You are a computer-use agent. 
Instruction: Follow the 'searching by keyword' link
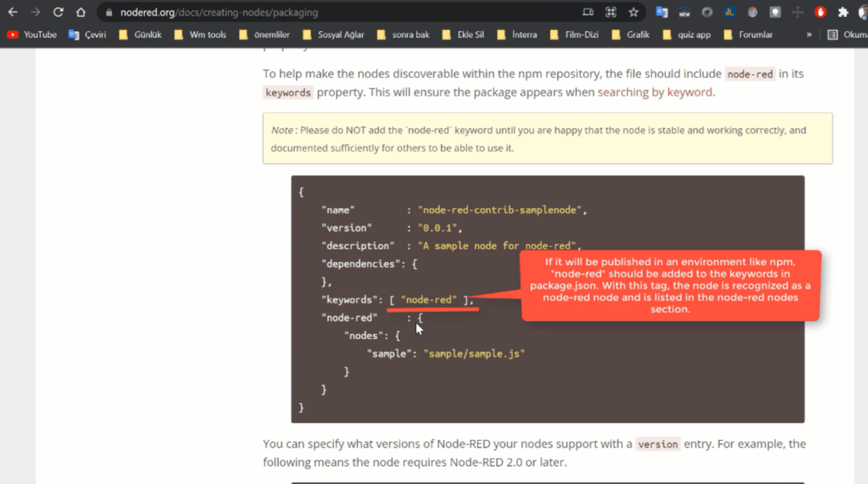pos(655,92)
